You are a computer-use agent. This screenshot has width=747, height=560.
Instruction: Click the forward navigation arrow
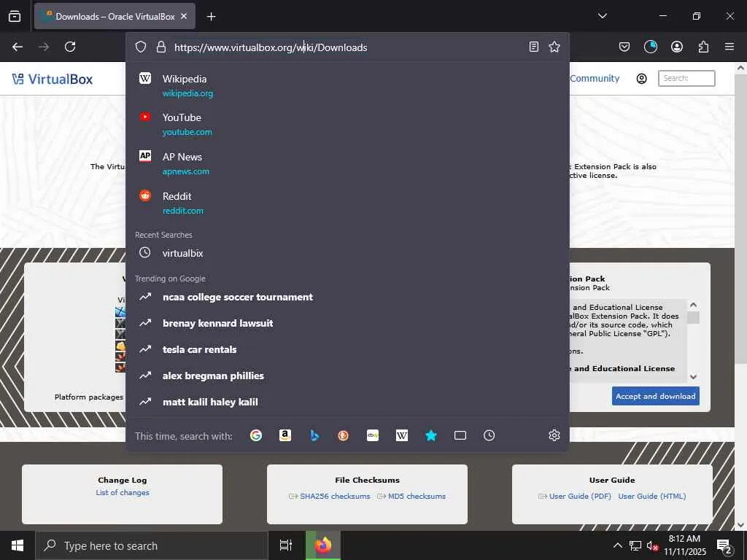44,47
